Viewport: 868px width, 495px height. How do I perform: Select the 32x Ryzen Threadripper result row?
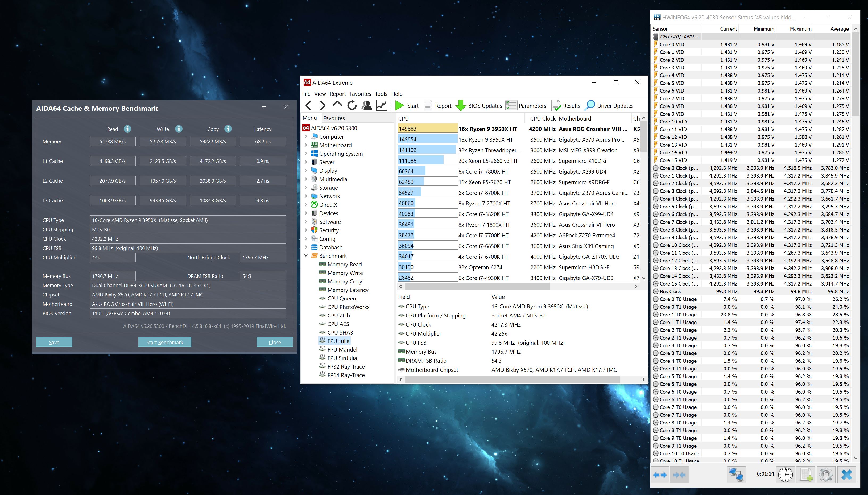519,150
